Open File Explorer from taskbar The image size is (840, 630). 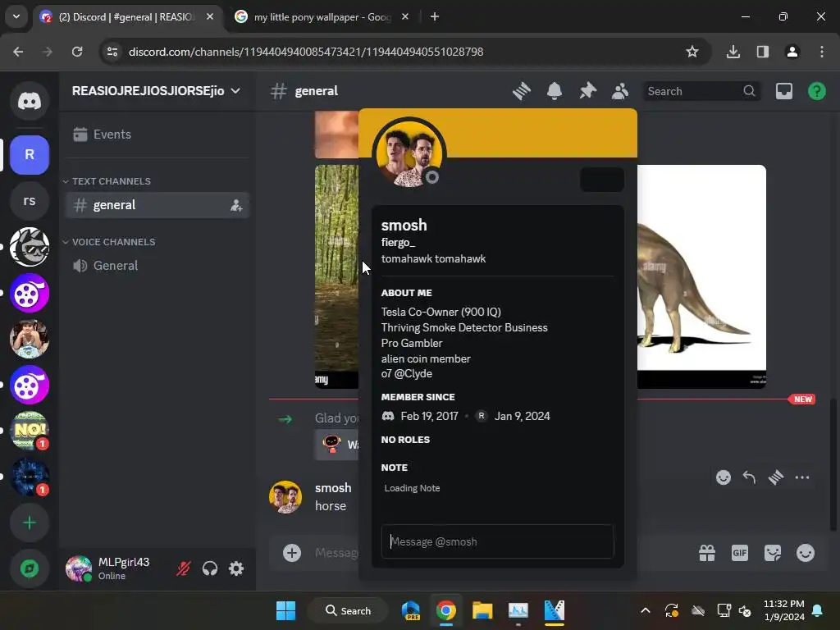tap(482, 610)
